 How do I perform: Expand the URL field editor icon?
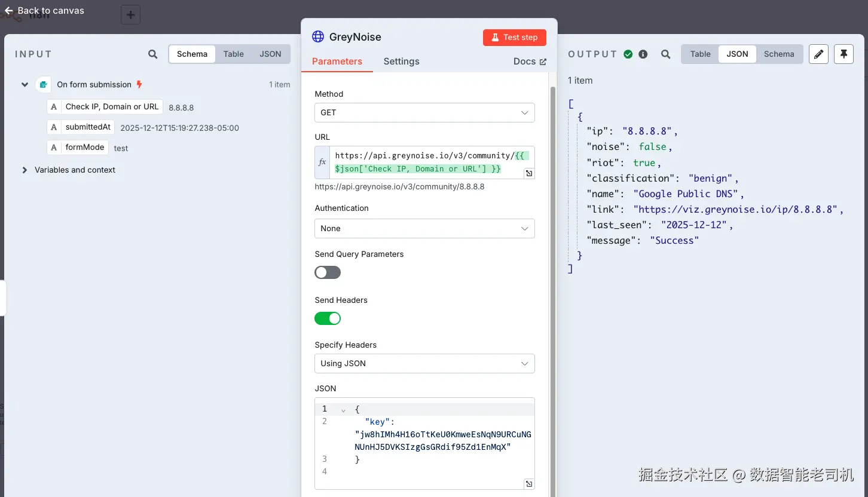pos(528,173)
